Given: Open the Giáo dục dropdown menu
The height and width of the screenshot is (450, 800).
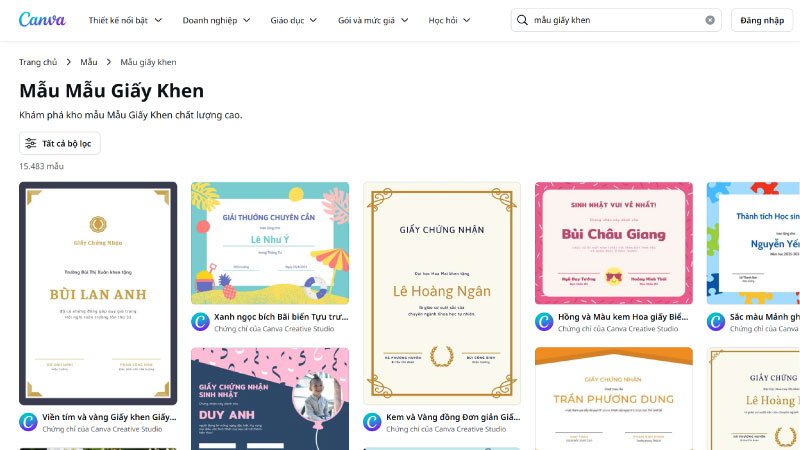Looking at the screenshot, I should click(x=293, y=20).
